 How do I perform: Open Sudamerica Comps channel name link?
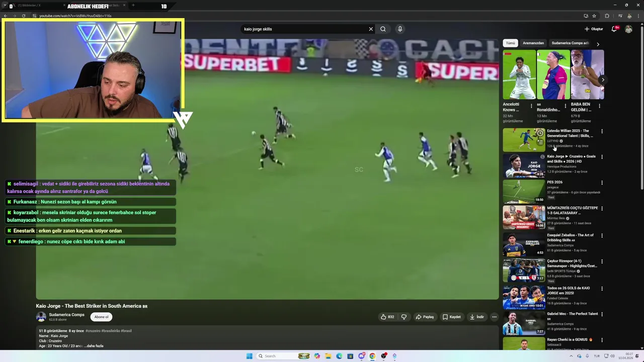tap(66, 315)
